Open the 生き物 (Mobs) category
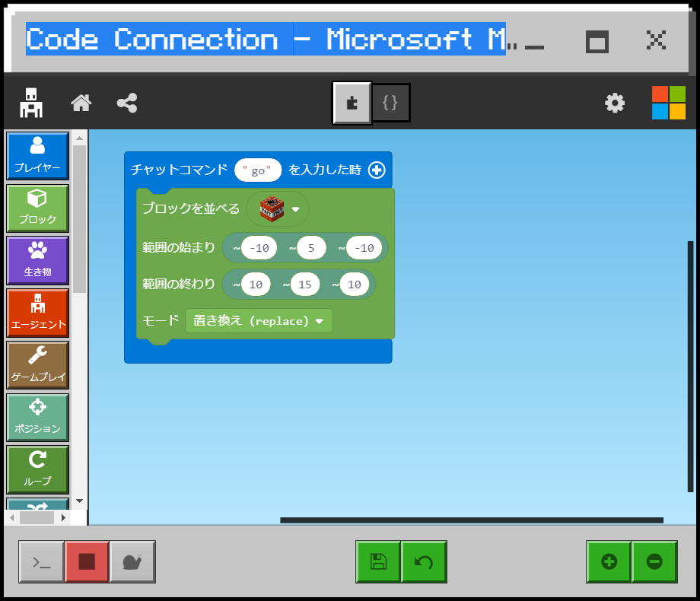 tap(37, 260)
